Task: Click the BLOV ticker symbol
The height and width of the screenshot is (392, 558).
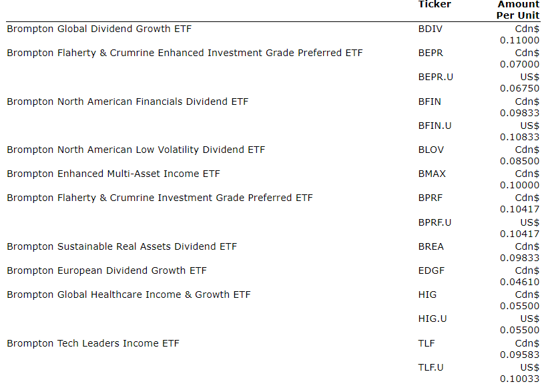Action: 431,150
